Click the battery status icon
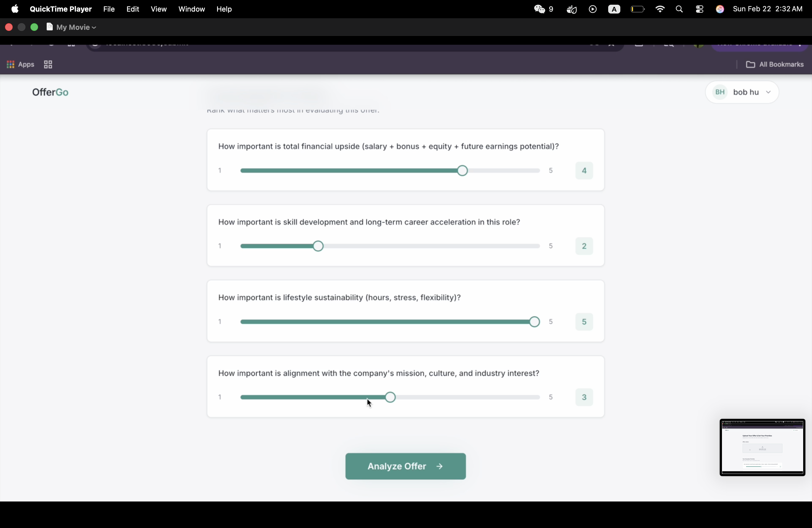The width and height of the screenshot is (812, 528). pos(637,9)
